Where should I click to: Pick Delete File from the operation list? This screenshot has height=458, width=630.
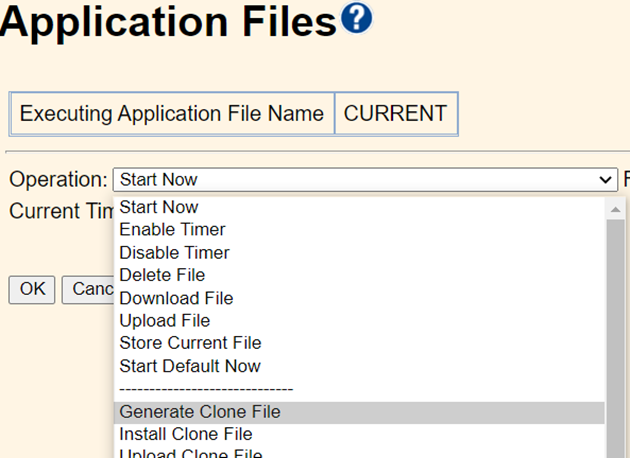(162, 275)
